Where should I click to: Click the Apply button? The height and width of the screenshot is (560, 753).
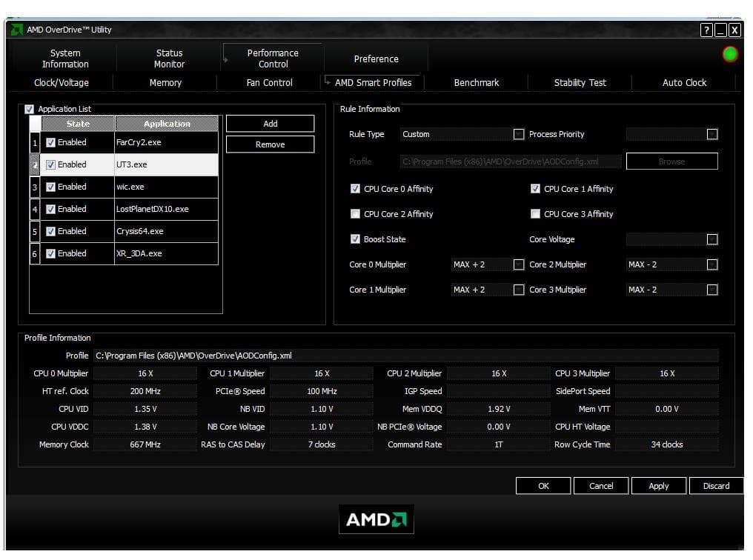(x=658, y=486)
